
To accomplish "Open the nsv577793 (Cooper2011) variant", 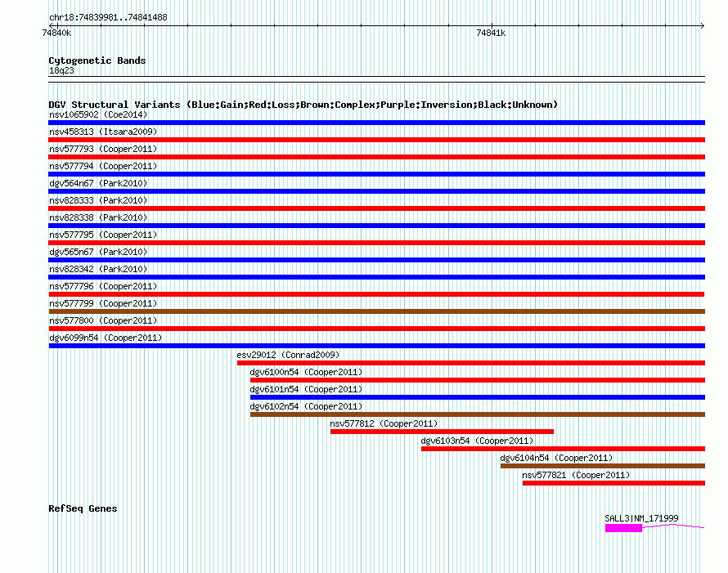I will (103, 149).
